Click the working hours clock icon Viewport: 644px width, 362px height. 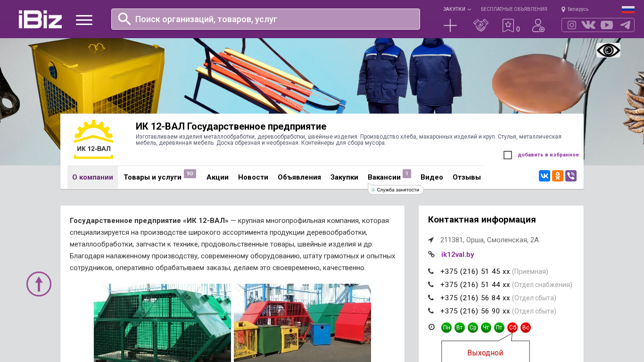tap(431, 327)
